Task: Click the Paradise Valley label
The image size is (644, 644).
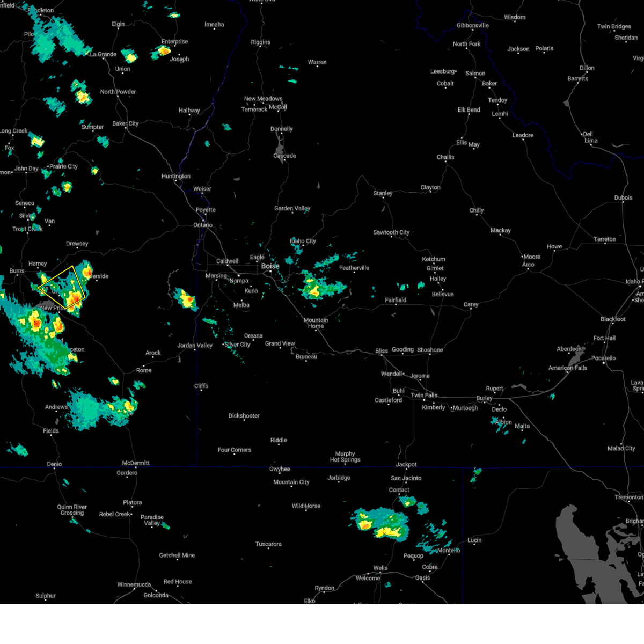Action: pyautogui.click(x=152, y=520)
